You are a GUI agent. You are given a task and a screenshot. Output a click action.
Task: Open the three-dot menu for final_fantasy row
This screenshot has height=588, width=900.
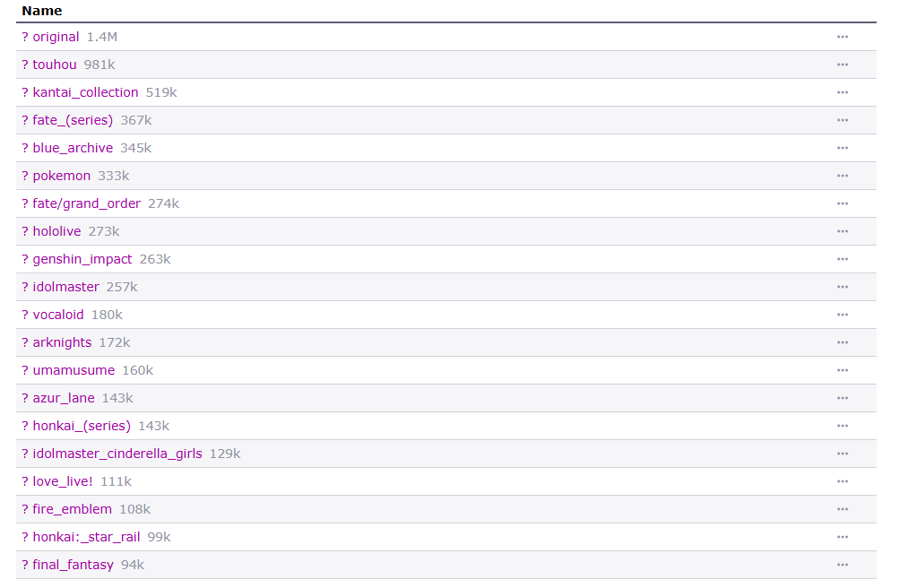click(x=842, y=565)
